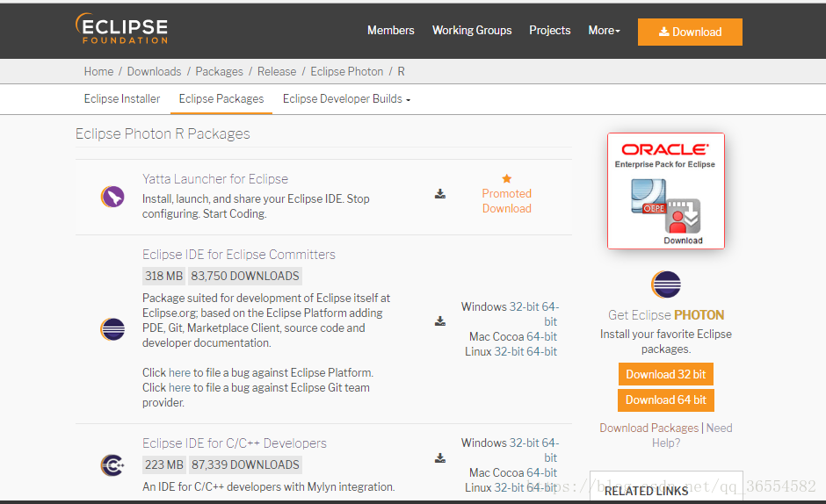Go to the Eclipse Photon breadcrumb link
The image size is (826, 504).
pyautogui.click(x=346, y=72)
